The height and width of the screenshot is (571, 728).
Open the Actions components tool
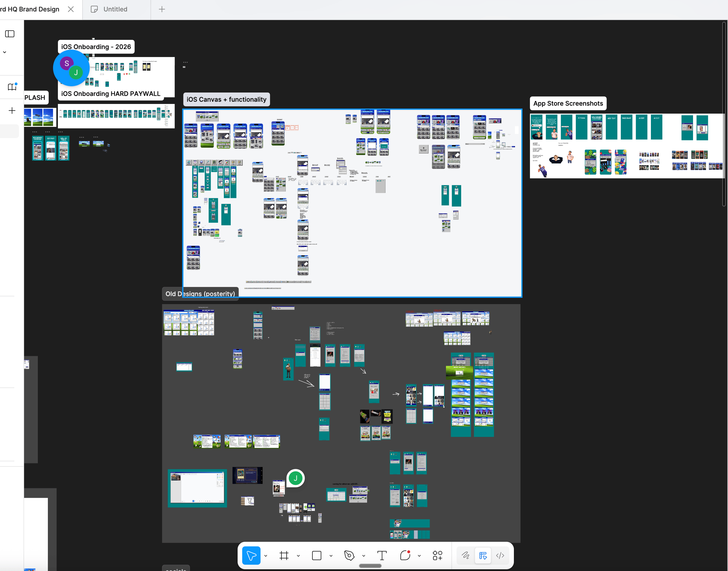pyautogui.click(x=437, y=555)
